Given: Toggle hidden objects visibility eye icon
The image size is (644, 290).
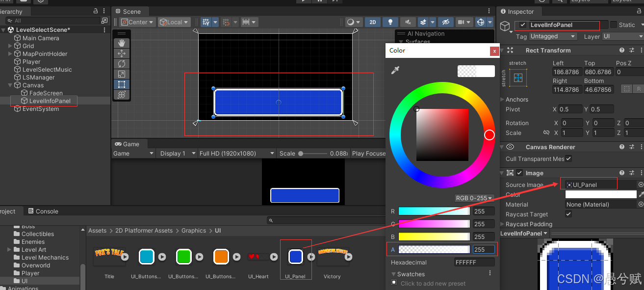Looking at the screenshot, I should (445, 22).
